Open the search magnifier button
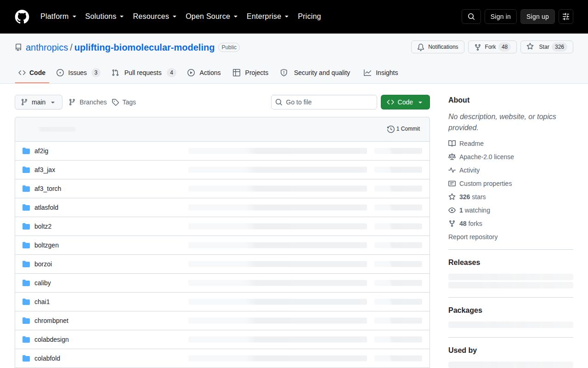This screenshot has width=588, height=368. 471,17
